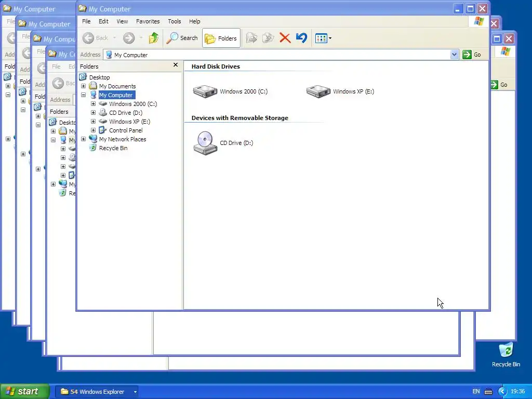Open the Views dropdown button
Screen dimensions: 532x399
[x=323, y=38]
